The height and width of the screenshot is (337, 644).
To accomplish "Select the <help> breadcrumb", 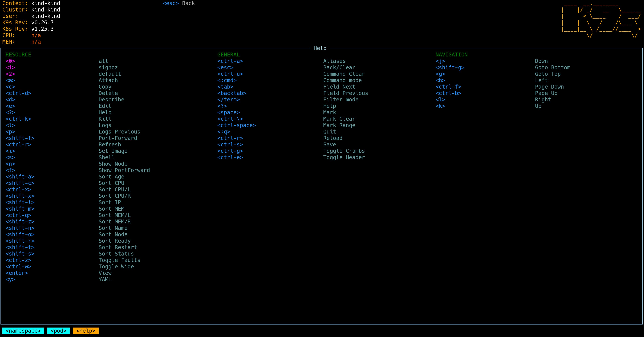I will 86,331.
